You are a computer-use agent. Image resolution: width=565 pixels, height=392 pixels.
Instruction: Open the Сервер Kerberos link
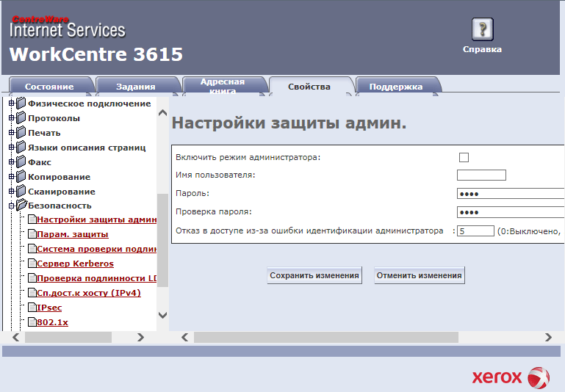point(75,264)
